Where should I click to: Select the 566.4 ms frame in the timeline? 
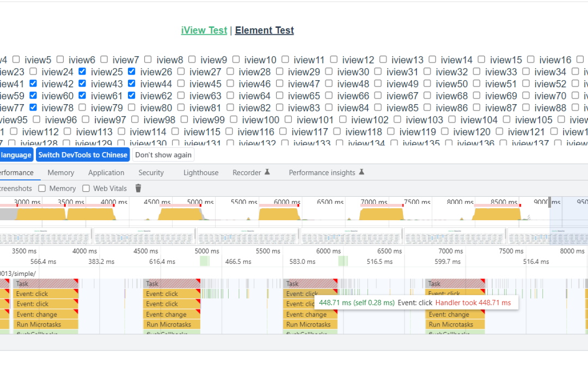click(x=44, y=262)
